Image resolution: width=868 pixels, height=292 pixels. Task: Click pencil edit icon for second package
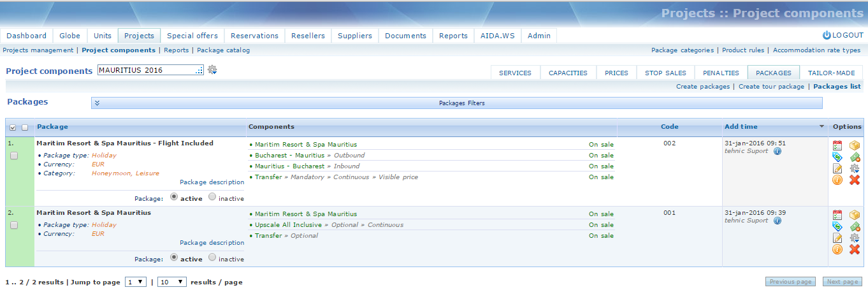(837, 238)
